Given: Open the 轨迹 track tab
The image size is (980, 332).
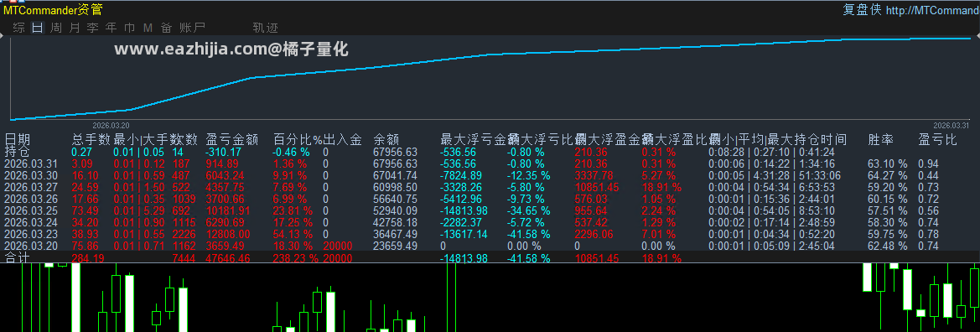Looking at the screenshot, I should pos(265,28).
